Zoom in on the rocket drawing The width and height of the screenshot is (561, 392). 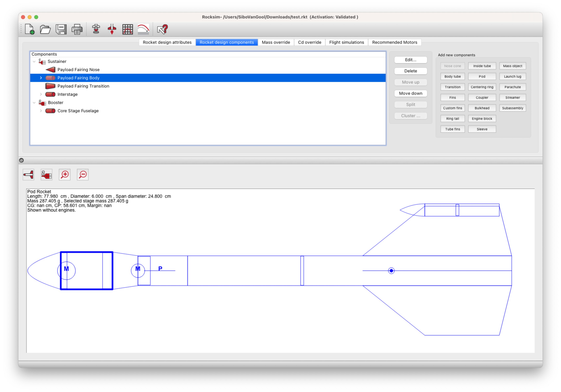pyautogui.click(x=64, y=174)
